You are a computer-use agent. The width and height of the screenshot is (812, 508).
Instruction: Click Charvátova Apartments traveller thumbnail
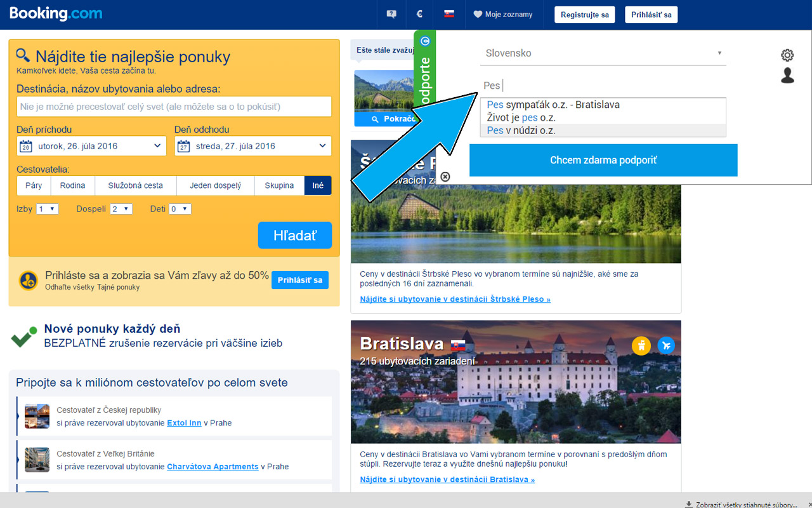(x=37, y=460)
